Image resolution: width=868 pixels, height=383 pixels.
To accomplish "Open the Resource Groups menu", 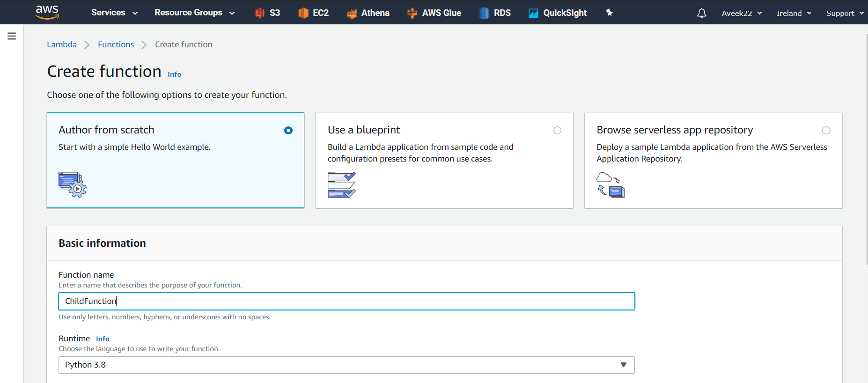I will (x=194, y=13).
